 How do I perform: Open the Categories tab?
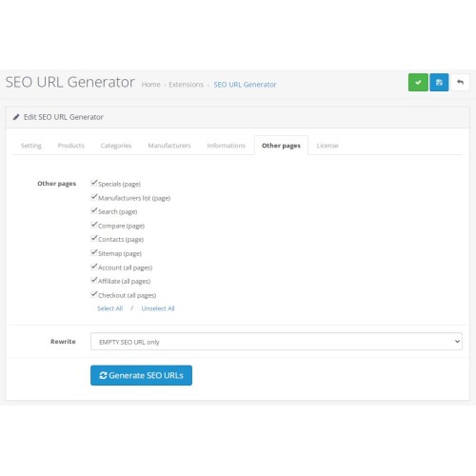[x=116, y=146]
